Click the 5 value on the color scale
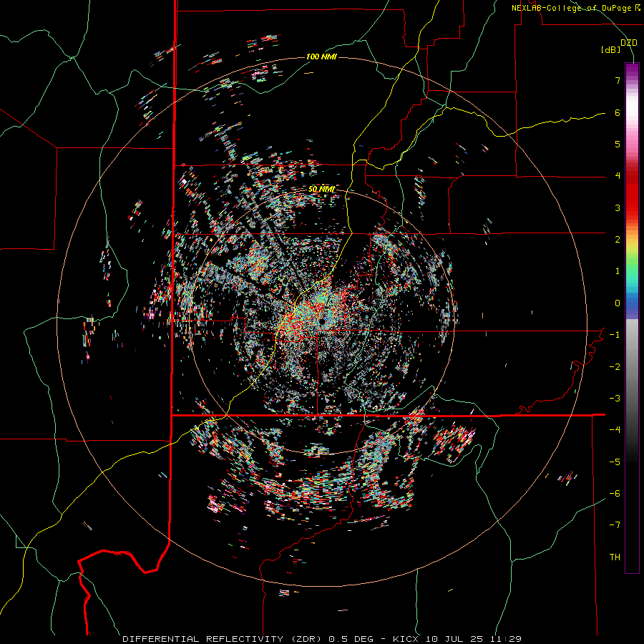Screen dimensions: 644x644 point(618,144)
